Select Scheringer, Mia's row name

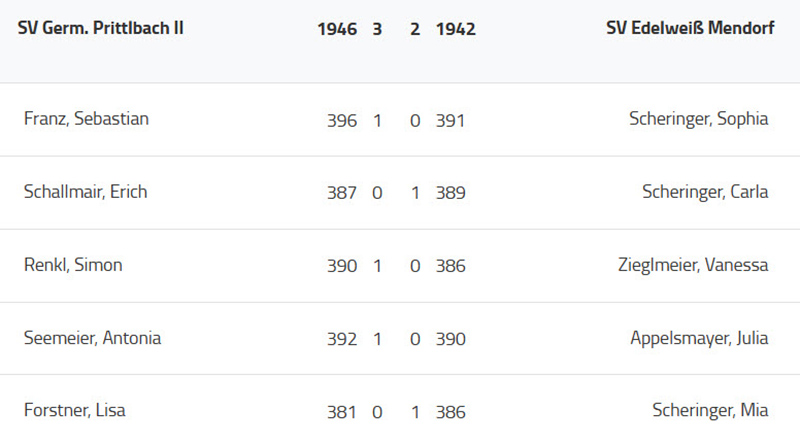pos(710,411)
